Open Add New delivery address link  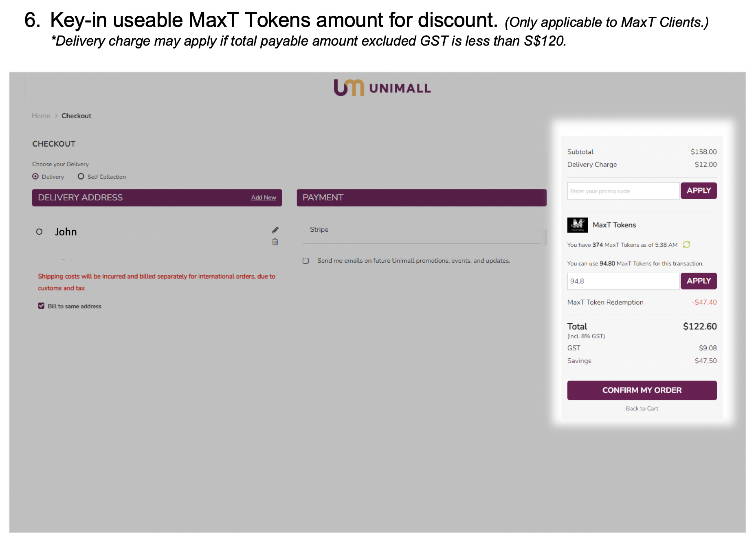264,198
